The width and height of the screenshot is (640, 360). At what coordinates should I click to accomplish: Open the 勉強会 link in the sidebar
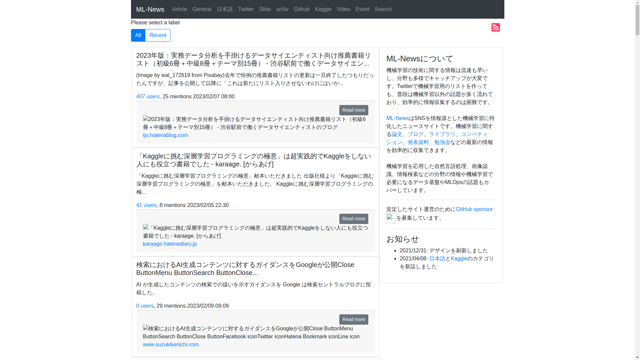442,142
